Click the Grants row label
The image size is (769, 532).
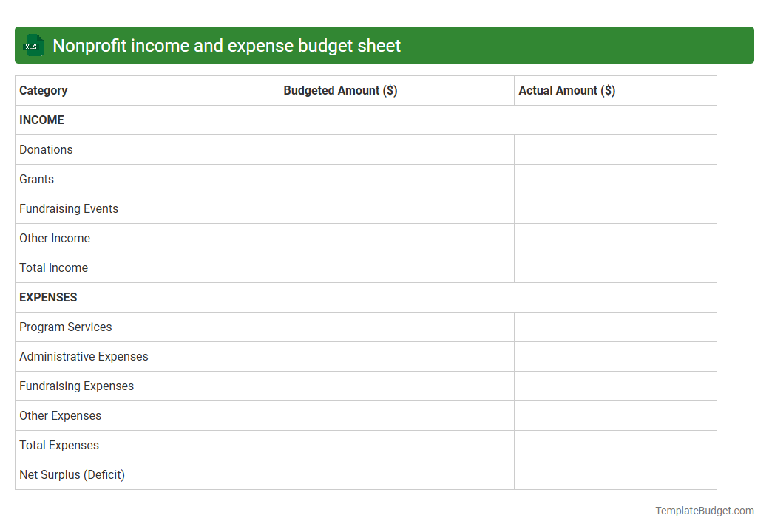tap(36, 179)
